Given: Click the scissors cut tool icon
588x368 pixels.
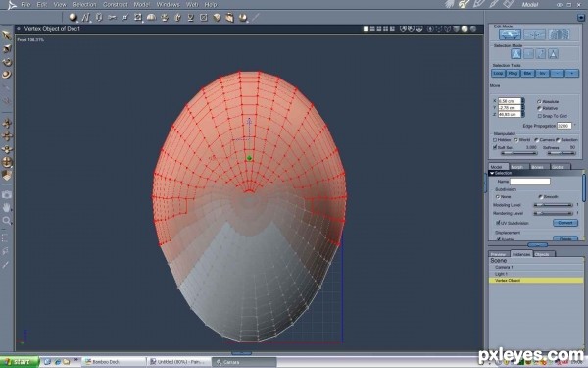Looking at the screenshot, I should click(x=112, y=18).
